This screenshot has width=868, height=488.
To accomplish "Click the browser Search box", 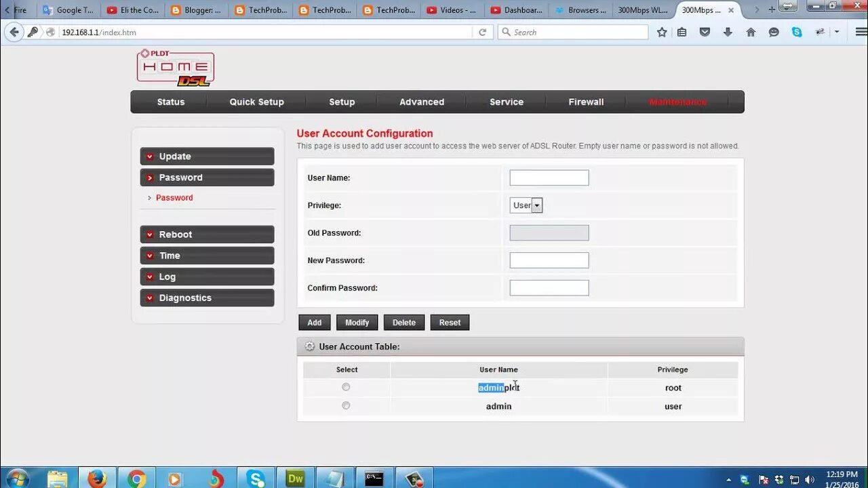I will click(x=573, y=32).
